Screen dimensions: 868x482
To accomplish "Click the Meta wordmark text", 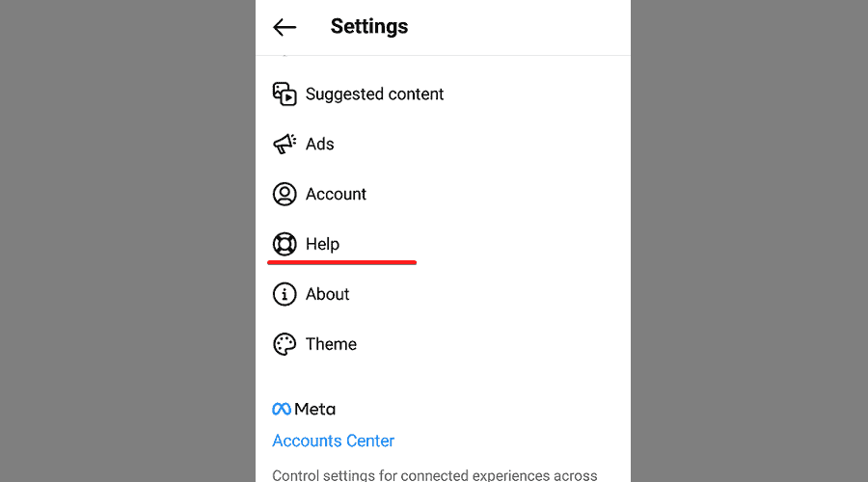I will click(x=315, y=409).
